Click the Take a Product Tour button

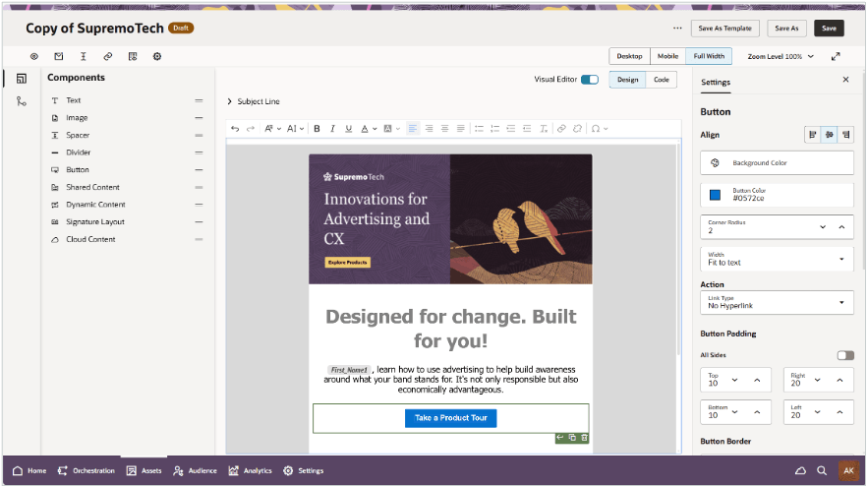pyautogui.click(x=450, y=418)
